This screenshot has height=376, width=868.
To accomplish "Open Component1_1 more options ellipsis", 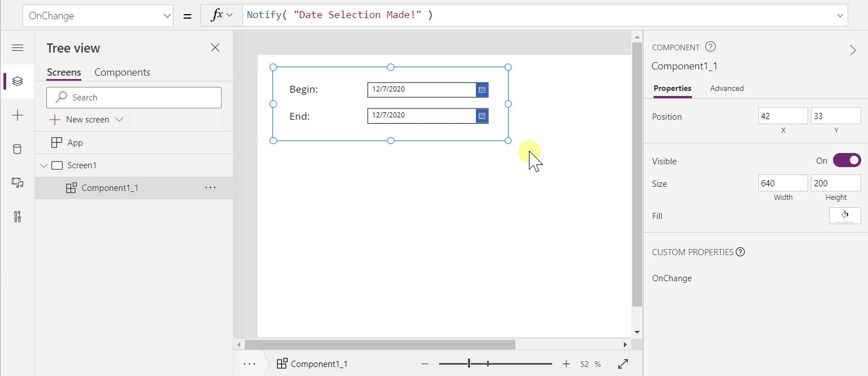I will pos(210,187).
